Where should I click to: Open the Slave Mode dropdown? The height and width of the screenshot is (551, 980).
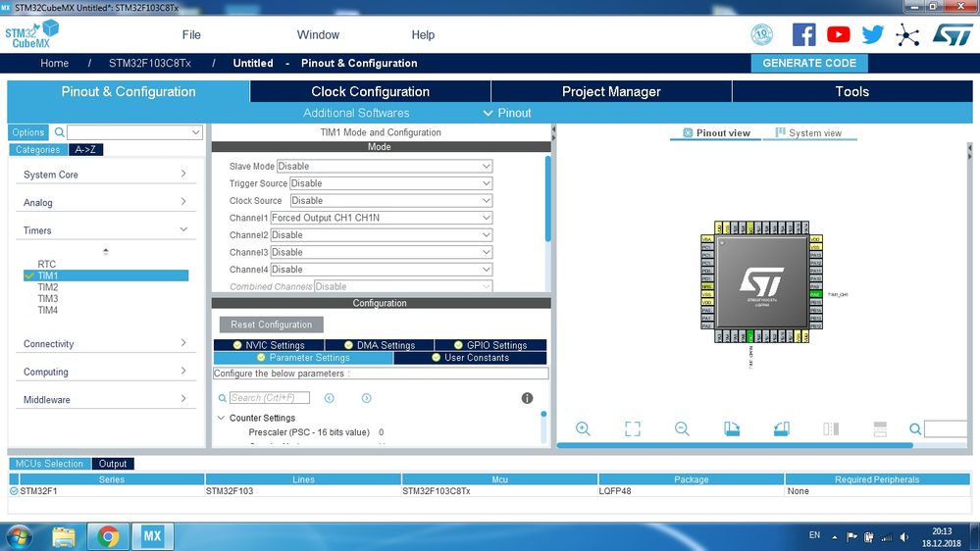pyautogui.click(x=385, y=166)
